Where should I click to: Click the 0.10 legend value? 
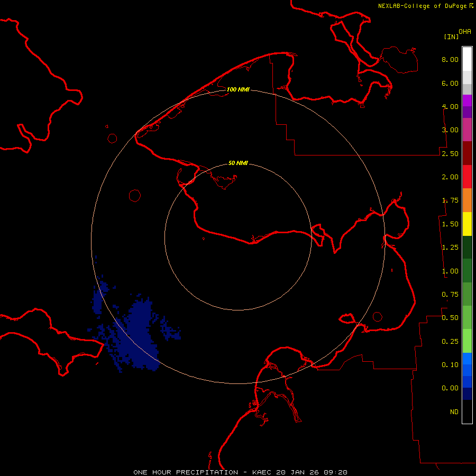click(450, 365)
